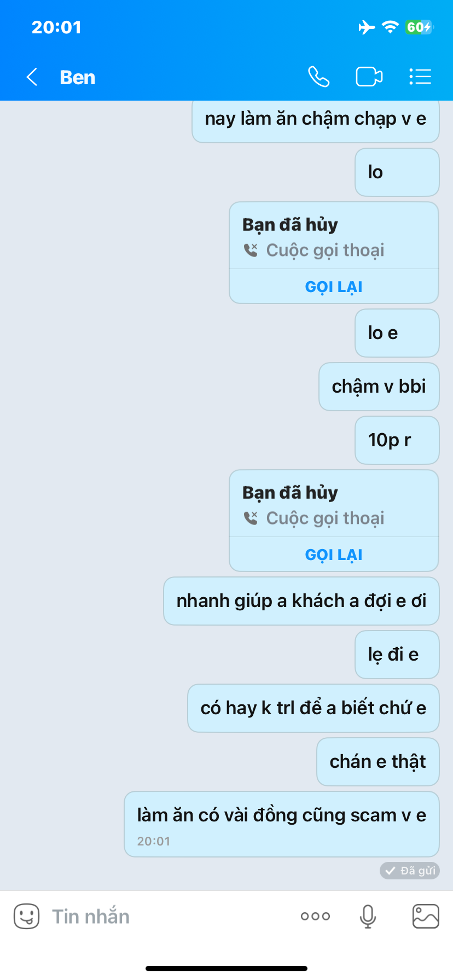Tap the back arrow beside Ben
The image size is (453, 980).
(x=32, y=77)
